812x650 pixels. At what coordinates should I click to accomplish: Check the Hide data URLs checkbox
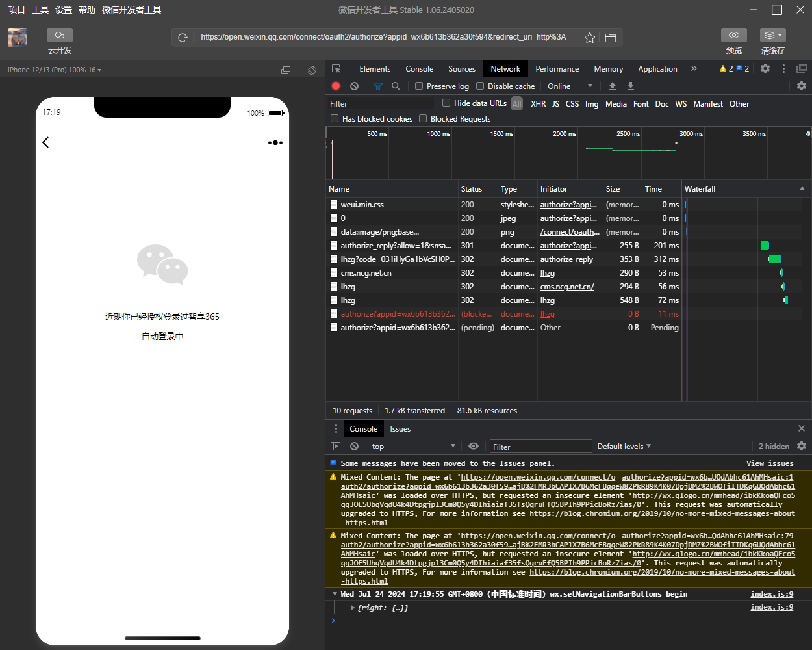coord(446,103)
